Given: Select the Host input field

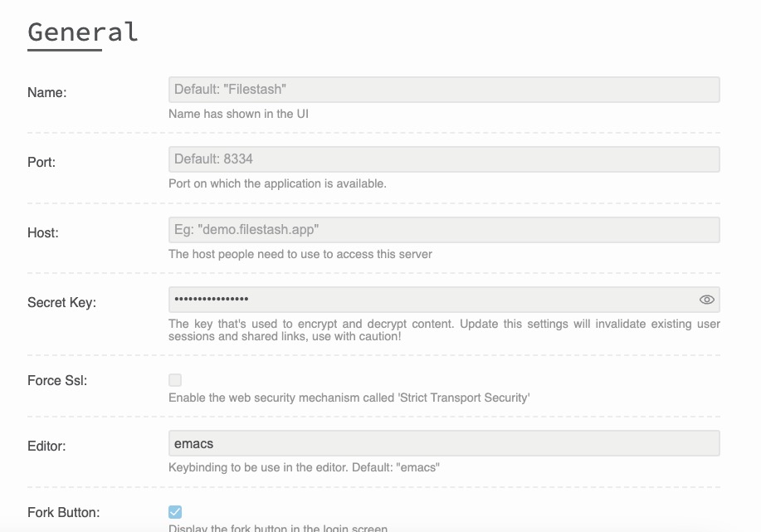Looking at the screenshot, I should [x=444, y=229].
